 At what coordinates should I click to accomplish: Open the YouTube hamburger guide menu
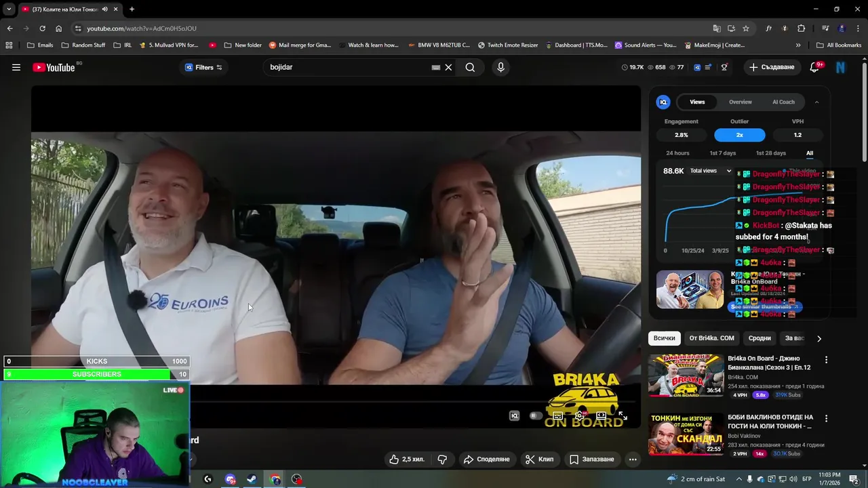[16, 67]
